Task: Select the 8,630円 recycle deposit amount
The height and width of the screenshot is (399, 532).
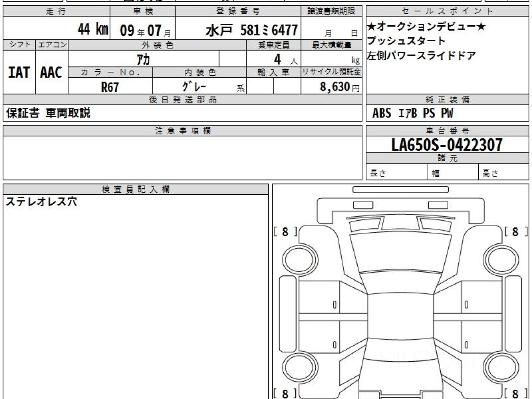Action: point(340,87)
